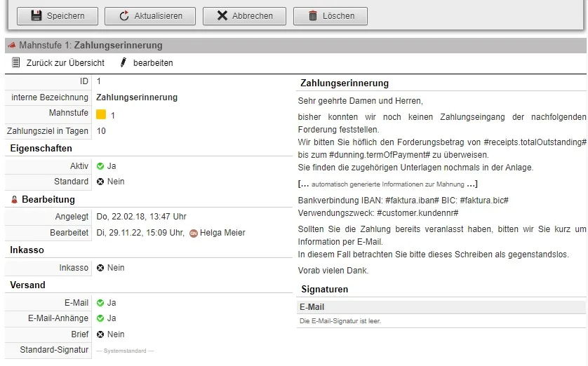Click the red lock icon at Bearbeitung
Image resolution: width=588 pixels, height=366 pixels.
point(14,200)
